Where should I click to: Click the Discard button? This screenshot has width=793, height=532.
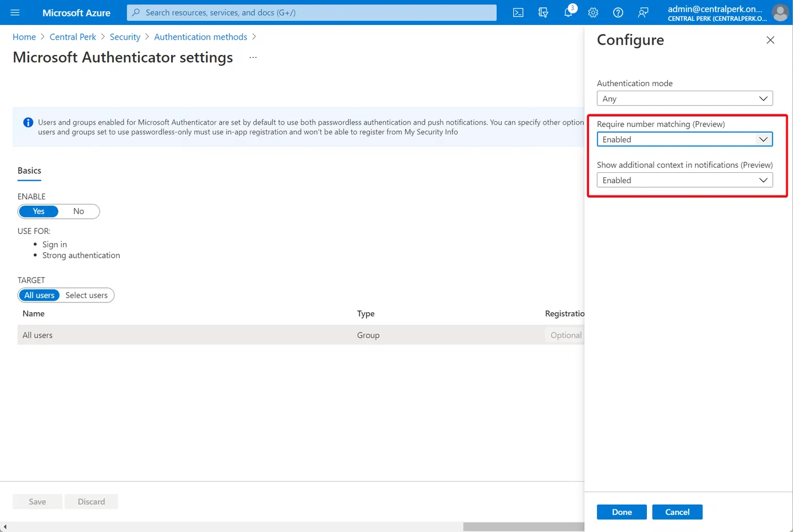[x=91, y=501]
